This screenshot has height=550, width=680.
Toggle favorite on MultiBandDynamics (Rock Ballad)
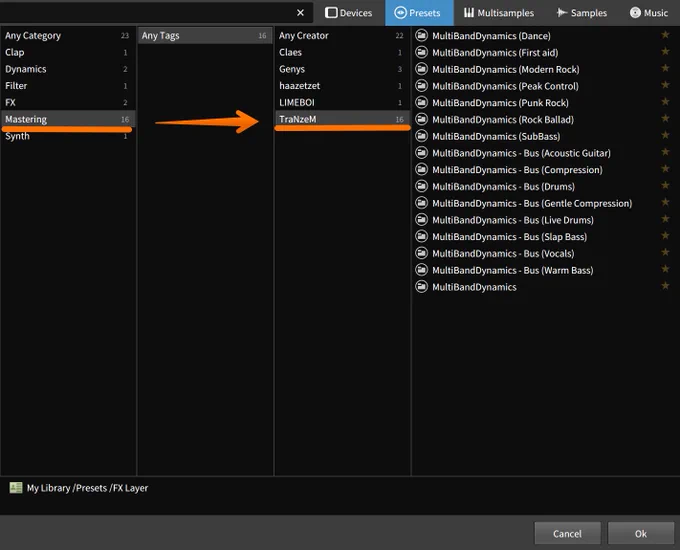point(665,118)
